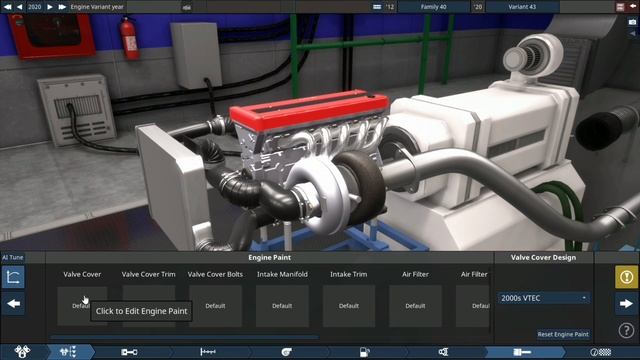Open the AI Tune tab
Image resolution: width=640 pixels, height=360 pixels.
pyautogui.click(x=13, y=257)
